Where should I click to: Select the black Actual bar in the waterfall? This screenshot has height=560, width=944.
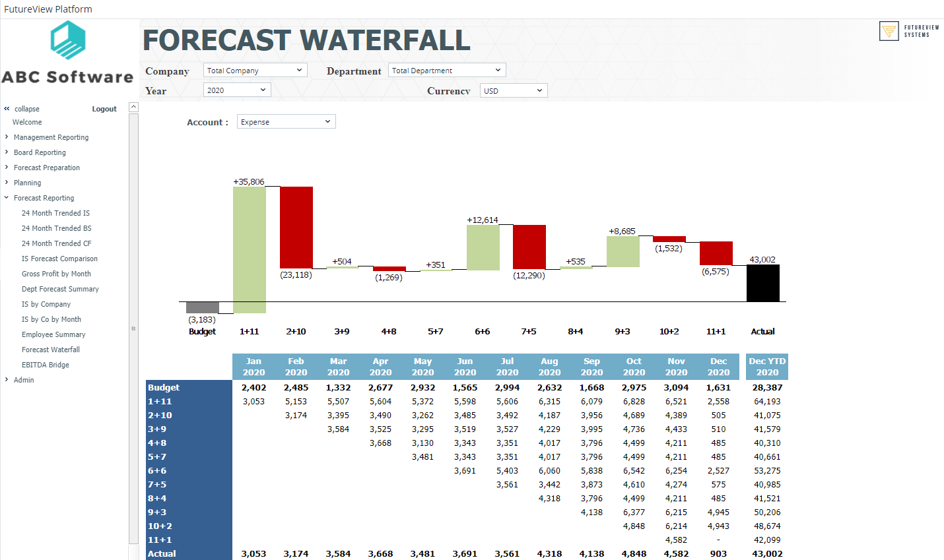click(x=762, y=282)
